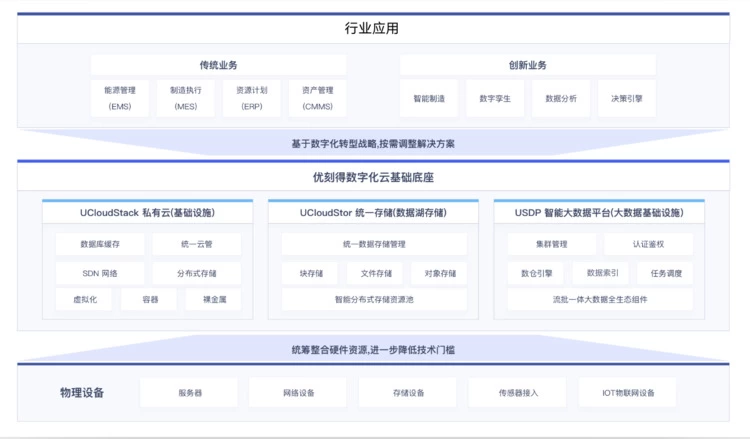
Task: Click the 创新业务 section heading
Action: (x=527, y=66)
